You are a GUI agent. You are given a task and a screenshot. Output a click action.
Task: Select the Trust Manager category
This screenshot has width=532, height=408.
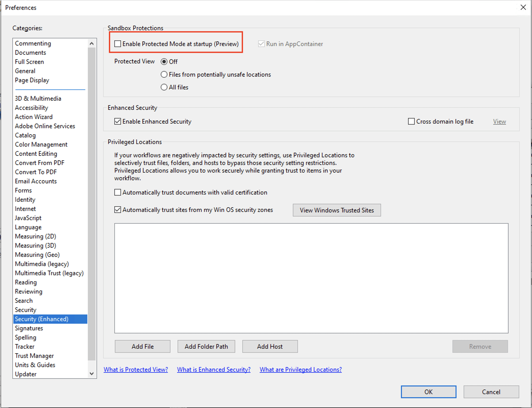point(34,355)
